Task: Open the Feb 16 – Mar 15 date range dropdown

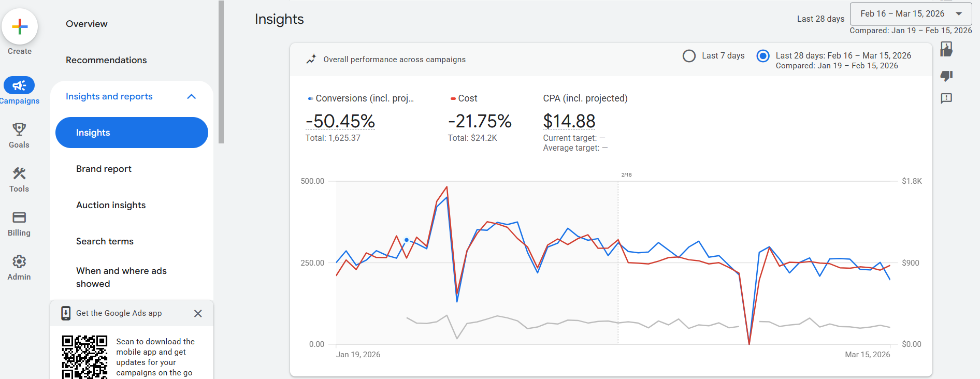Action: 911,14
